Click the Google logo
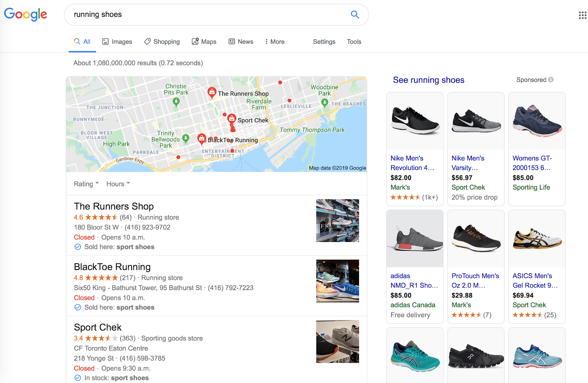The height and width of the screenshot is (383, 588). (x=25, y=14)
